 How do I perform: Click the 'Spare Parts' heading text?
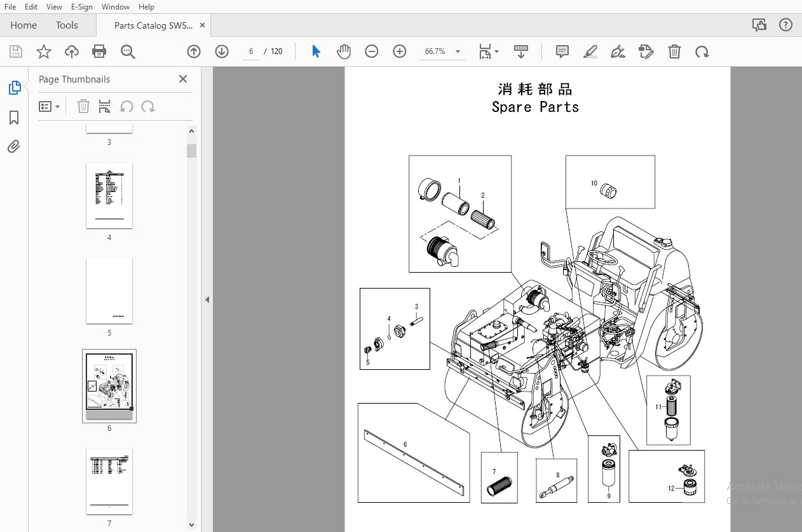click(x=535, y=107)
